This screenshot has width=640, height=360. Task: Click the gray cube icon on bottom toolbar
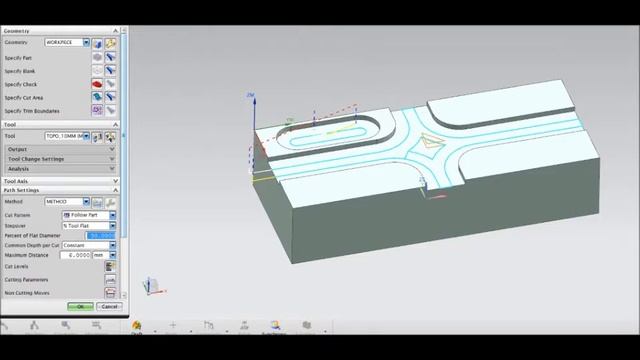point(307,325)
